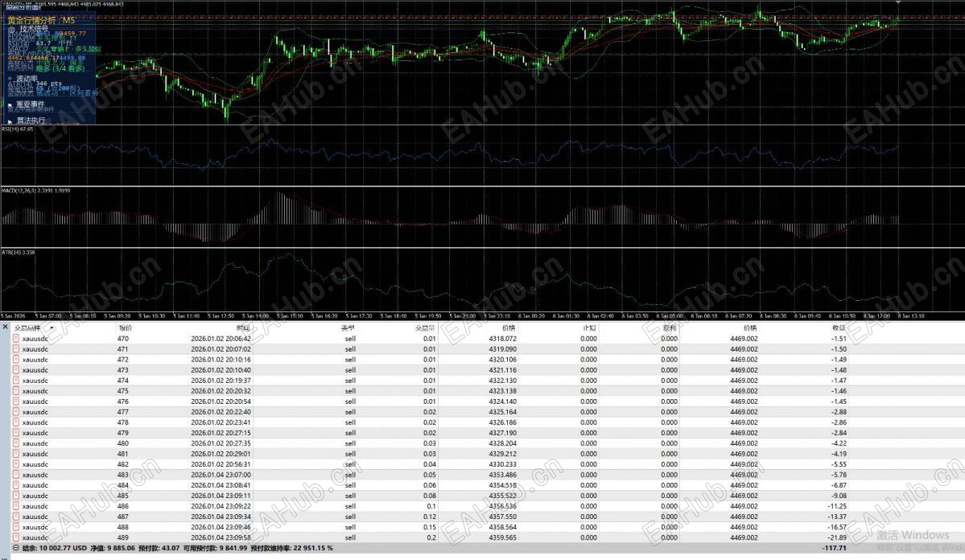Select open price 4318.072 cell
This screenshot has width=965, height=560.
coord(503,339)
